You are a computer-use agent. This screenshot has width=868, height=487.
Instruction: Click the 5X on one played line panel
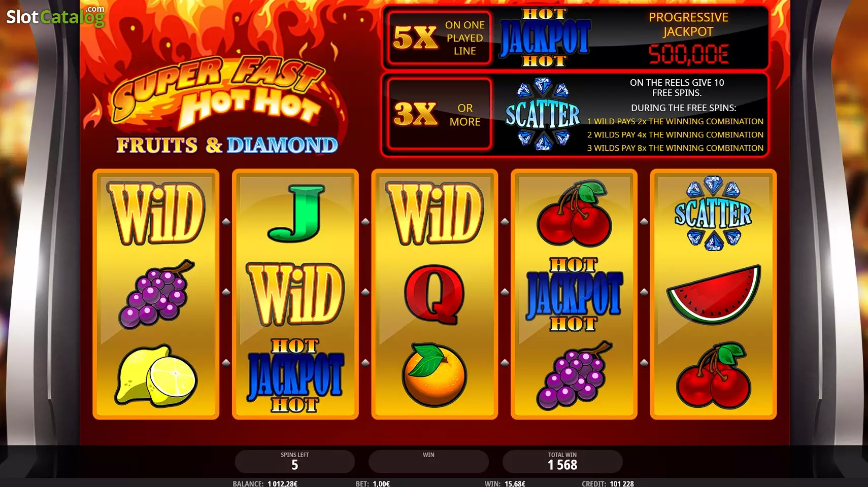pyautogui.click(x=439, y=38)
